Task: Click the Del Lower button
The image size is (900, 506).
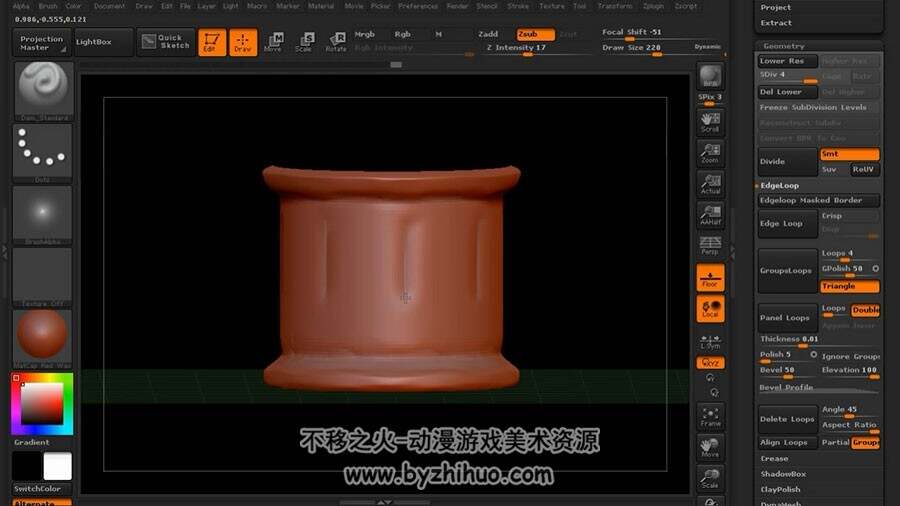Action: (x=787, y=92)
